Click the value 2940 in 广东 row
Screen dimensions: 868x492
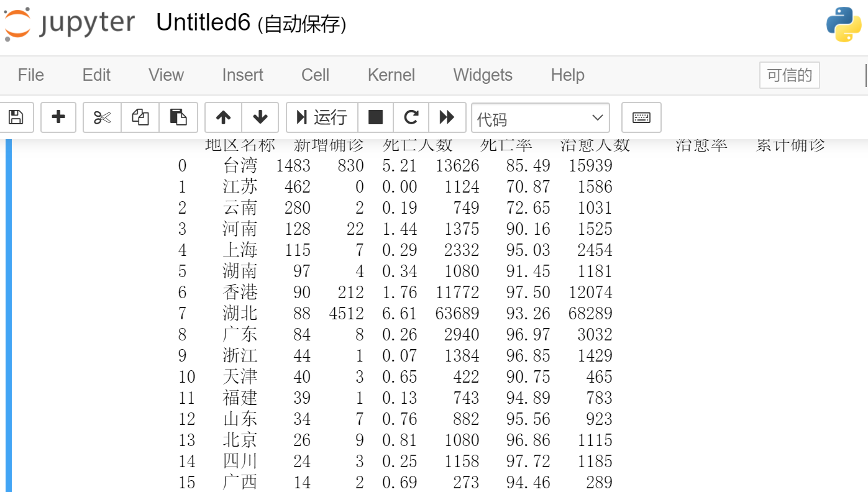(462, 334)
